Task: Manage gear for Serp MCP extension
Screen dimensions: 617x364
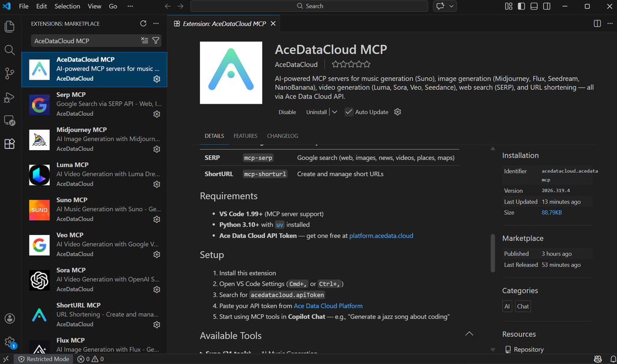Action: [157, 114]
